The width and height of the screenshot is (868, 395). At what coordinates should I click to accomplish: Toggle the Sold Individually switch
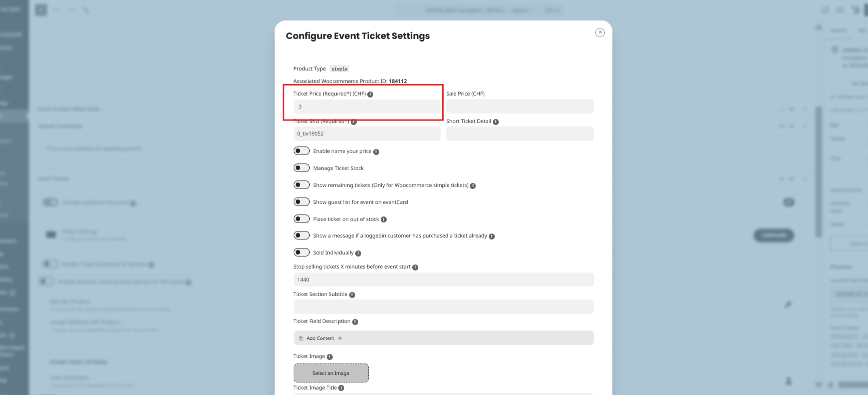tap(301, 252)
